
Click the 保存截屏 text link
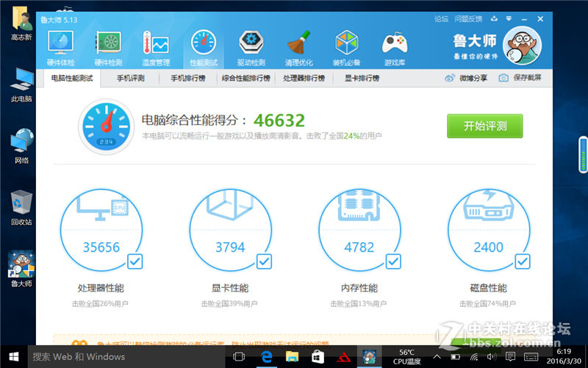(x=528, y=78)
